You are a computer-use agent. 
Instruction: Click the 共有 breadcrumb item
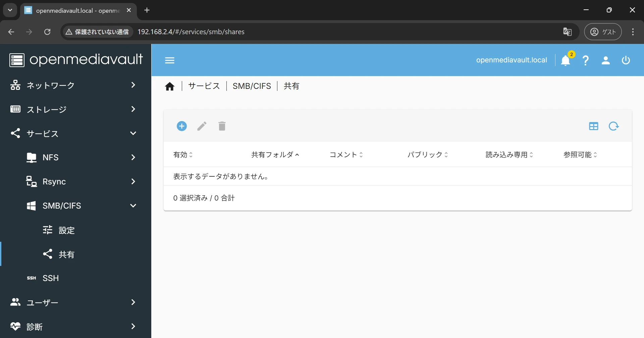click(x=291, y=86)
